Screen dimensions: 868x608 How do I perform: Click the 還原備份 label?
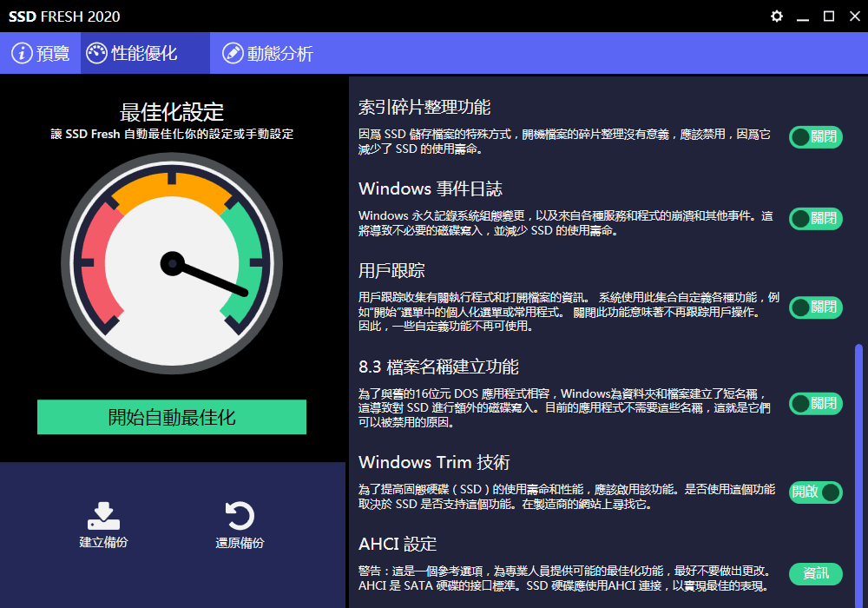[240, 543]
